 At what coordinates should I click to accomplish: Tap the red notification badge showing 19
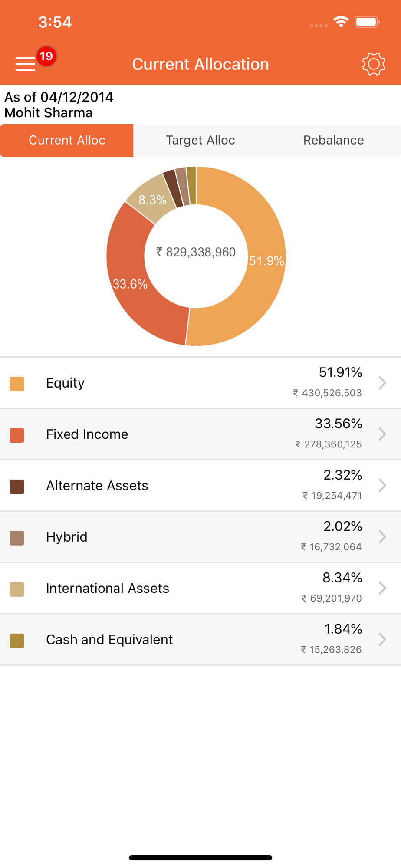pos(46,56)
